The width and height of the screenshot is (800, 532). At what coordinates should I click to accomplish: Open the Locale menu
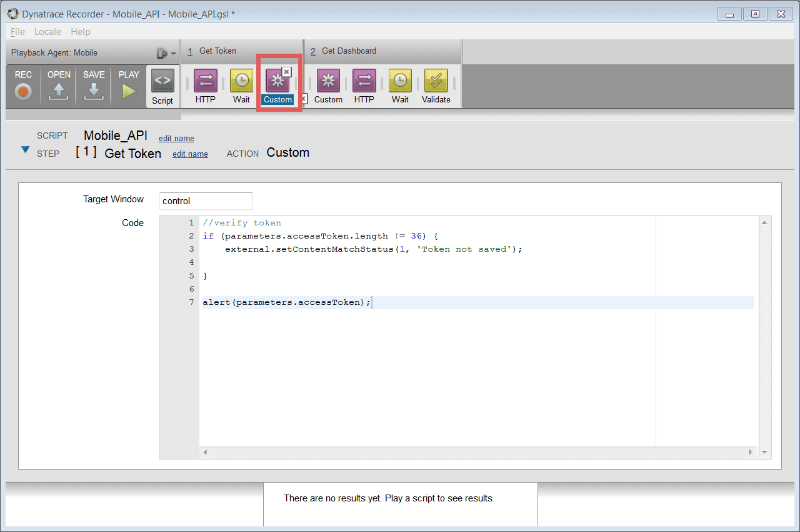[x=47, y=32]
